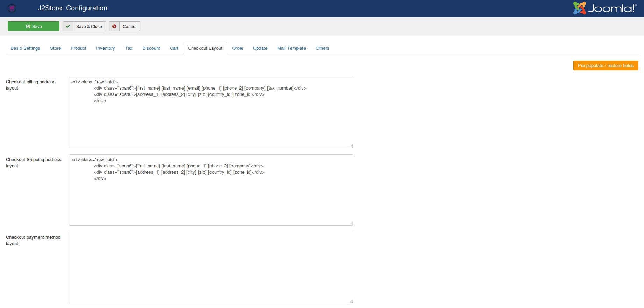Open the Product tab
The height and width of the screenshot is (308, 644).
pos(78,48)
